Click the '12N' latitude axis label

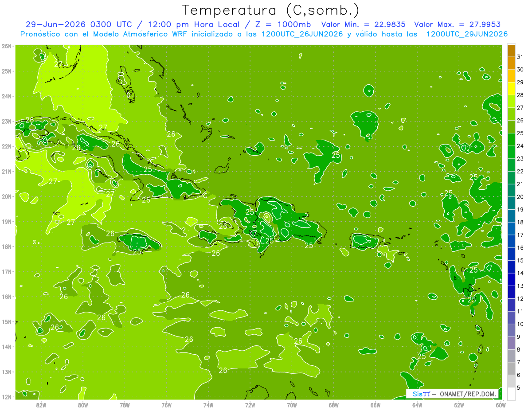[x=7, y=397]
